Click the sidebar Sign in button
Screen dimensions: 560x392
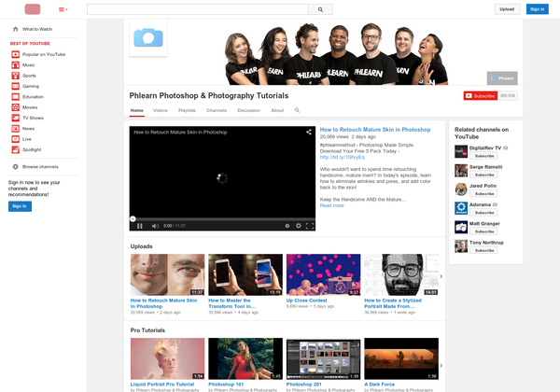20,206
